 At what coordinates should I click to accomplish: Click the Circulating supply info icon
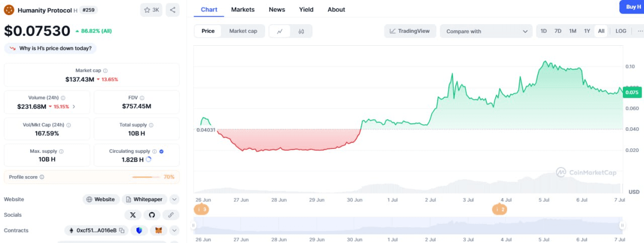(154, 151)
